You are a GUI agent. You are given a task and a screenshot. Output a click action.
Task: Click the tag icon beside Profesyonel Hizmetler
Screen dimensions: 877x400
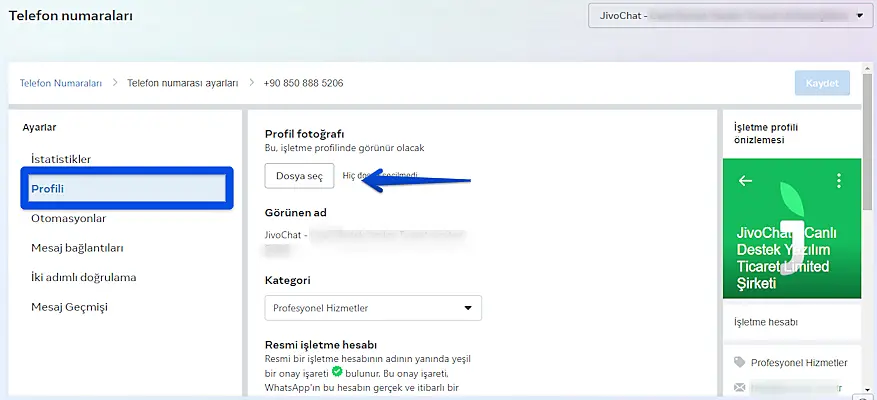coord(739,363)
